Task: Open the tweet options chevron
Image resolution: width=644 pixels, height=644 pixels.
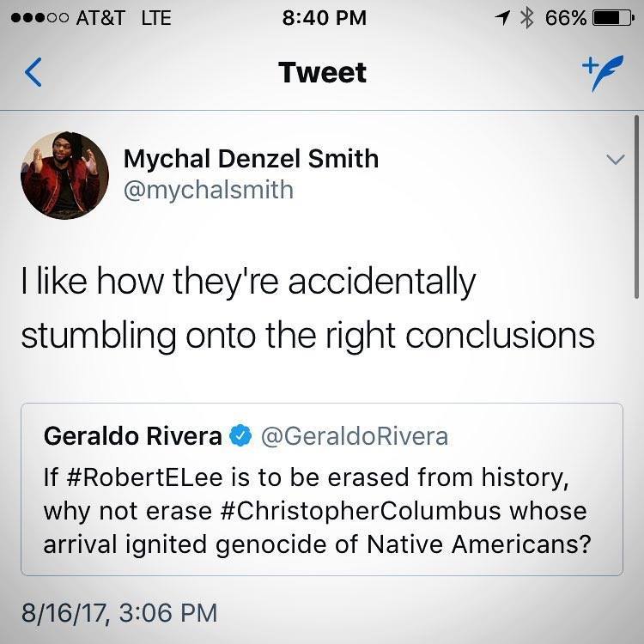Action: click(615, 160)
